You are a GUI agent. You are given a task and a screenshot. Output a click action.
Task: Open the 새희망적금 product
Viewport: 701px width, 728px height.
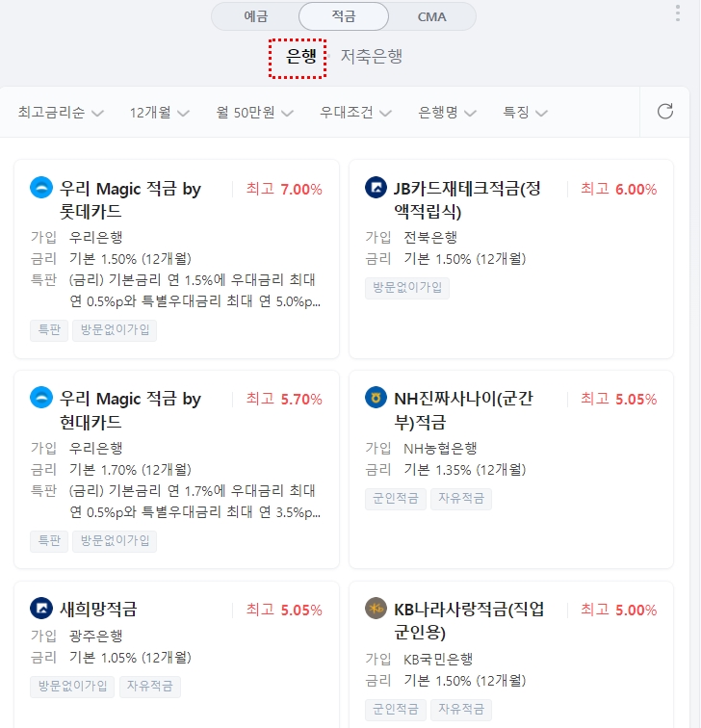click(x=98, y=610)
